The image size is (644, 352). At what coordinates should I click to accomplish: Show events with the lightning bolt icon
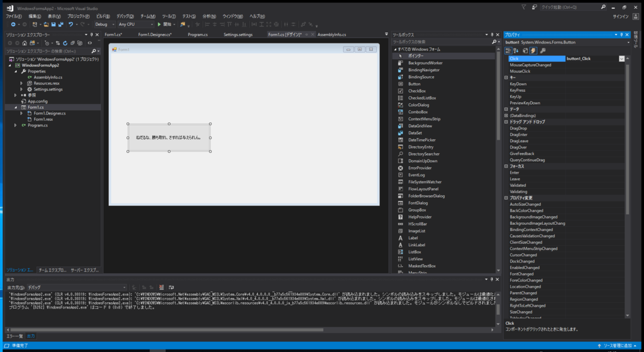point(533,50)
